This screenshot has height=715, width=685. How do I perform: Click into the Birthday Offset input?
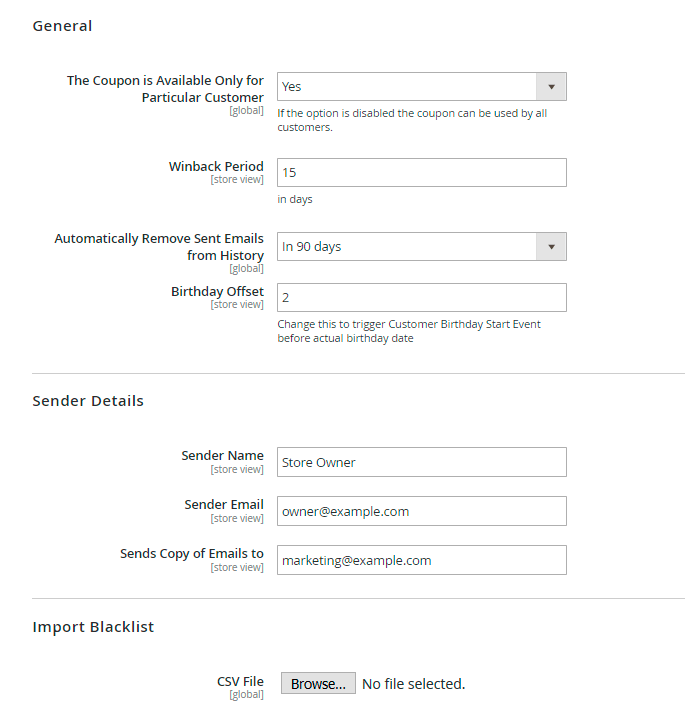click(x=421, y=298)
